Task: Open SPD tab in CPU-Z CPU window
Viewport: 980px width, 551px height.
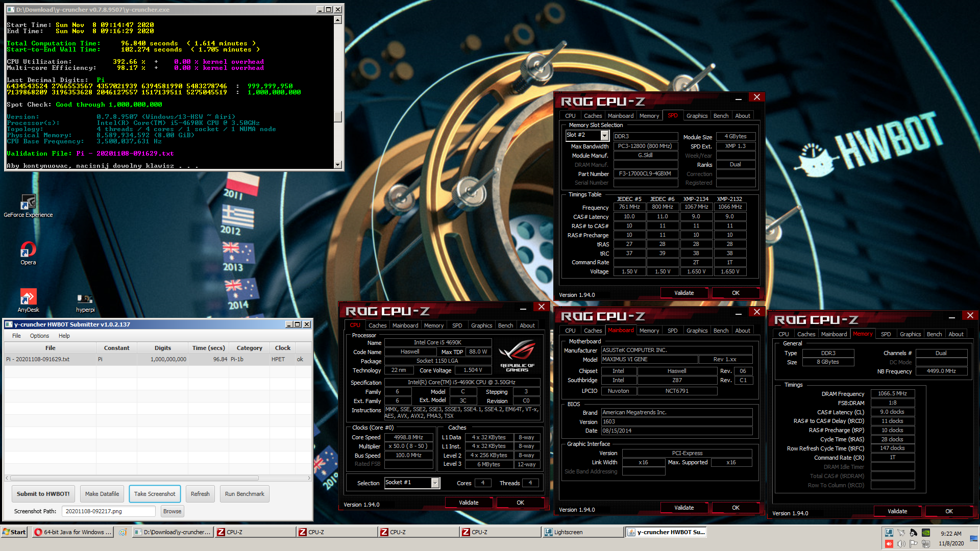Action: (x=457, y=325)
